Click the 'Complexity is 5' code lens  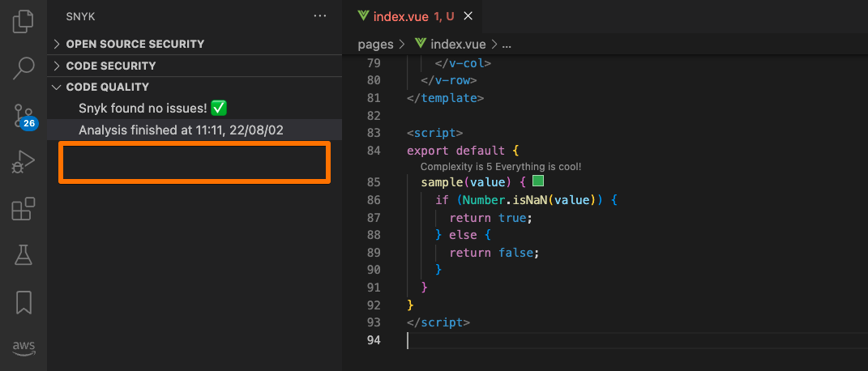tap(500, 166)
